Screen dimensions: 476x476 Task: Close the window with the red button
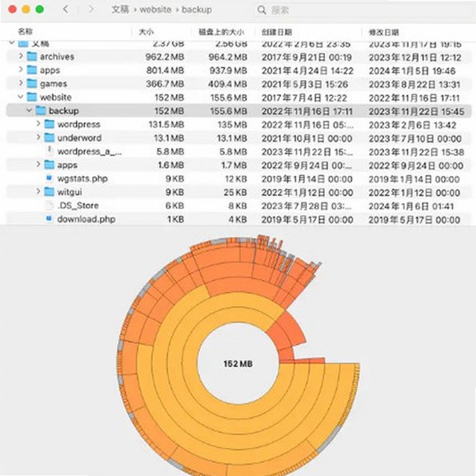pos(13,10)
